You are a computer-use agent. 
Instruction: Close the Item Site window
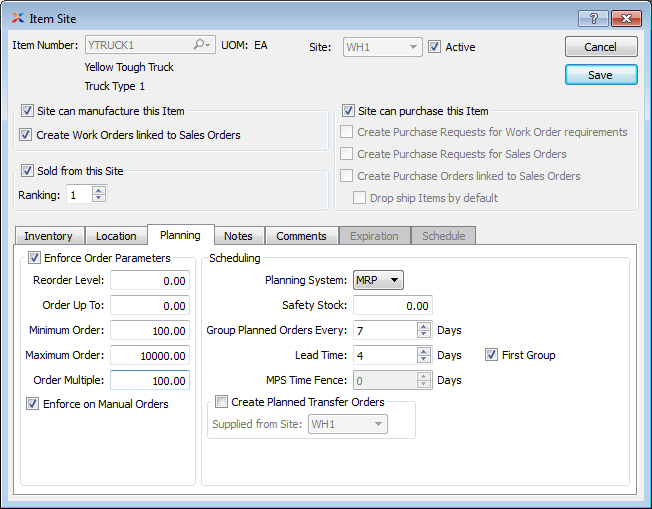tap(625, 18)
